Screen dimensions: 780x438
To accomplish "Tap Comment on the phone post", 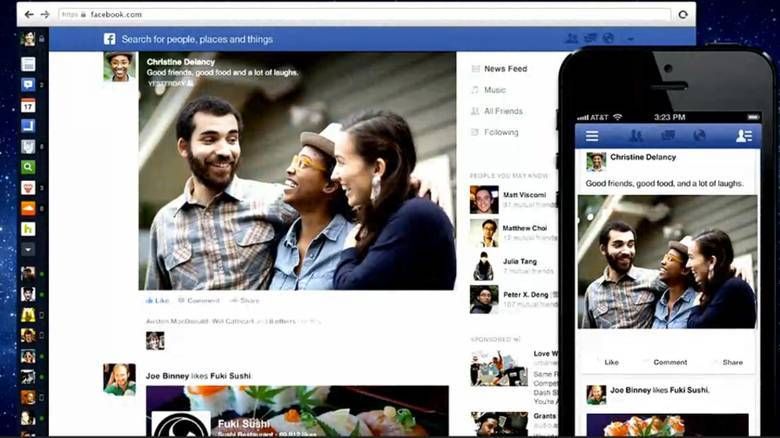I will pyautogui.click(x=670, y=362).
